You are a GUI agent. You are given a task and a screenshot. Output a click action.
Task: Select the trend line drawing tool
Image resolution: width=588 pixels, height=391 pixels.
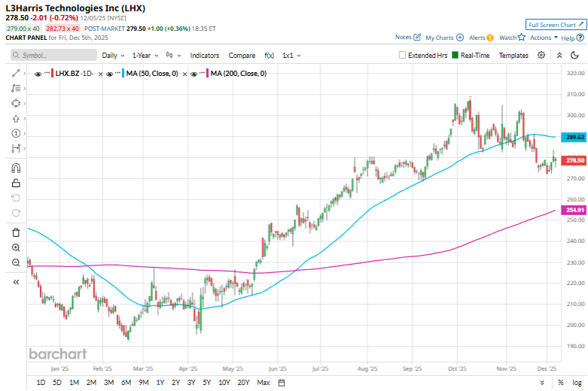click(x=16, y=73)
